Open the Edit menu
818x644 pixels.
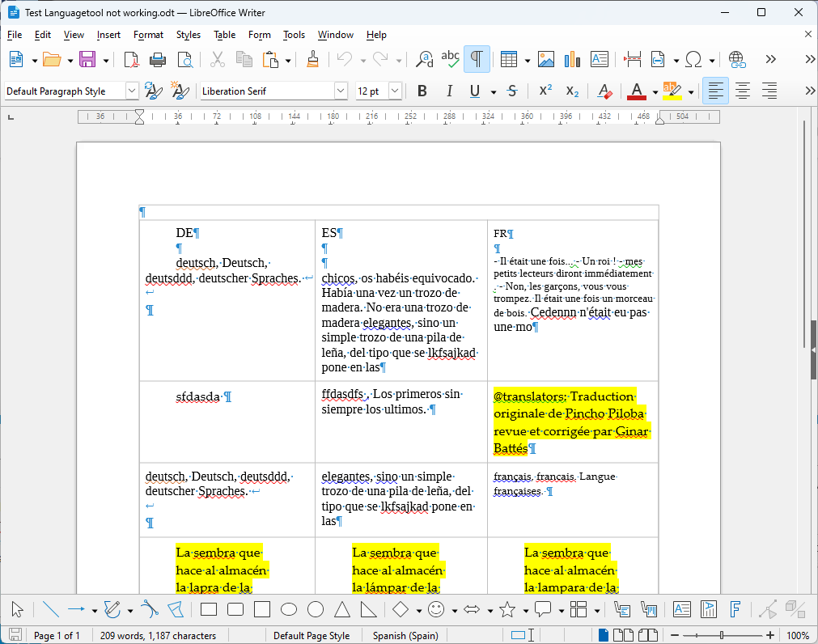click(42, 35)
